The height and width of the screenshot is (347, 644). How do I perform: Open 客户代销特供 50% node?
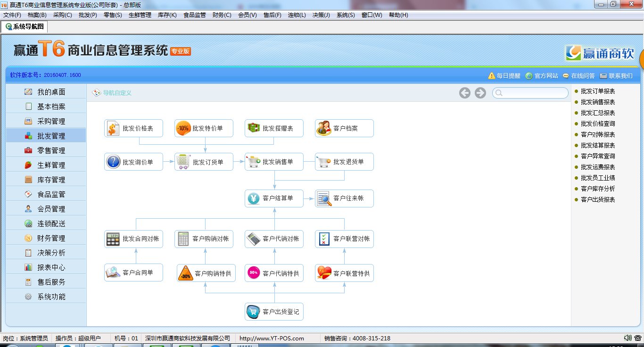point(274,273)
